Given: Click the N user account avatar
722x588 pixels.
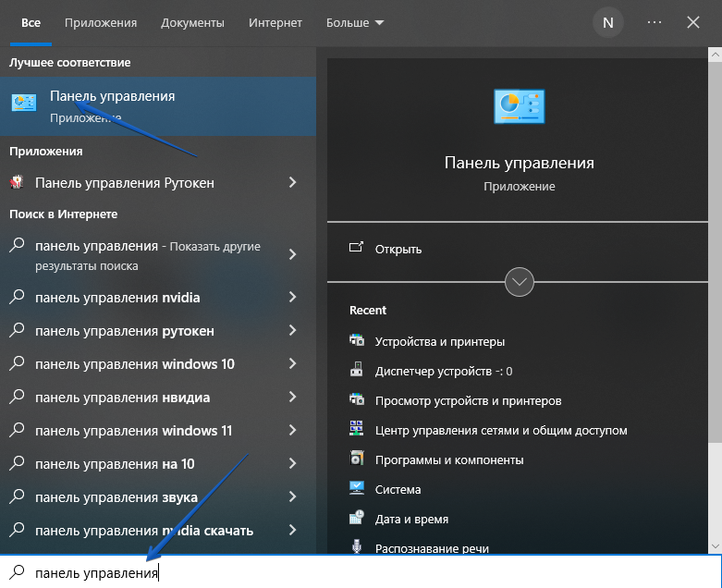Looking at the screenshot, I should (x=607, y=22).
